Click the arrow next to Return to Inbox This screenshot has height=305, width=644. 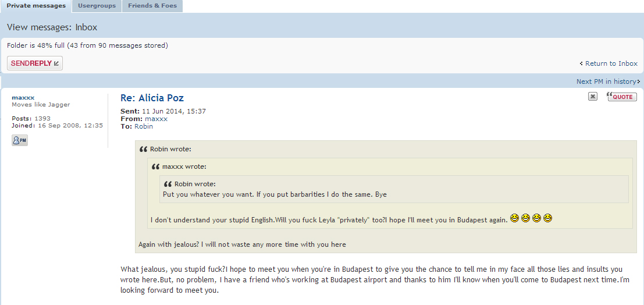click(581, 63)
